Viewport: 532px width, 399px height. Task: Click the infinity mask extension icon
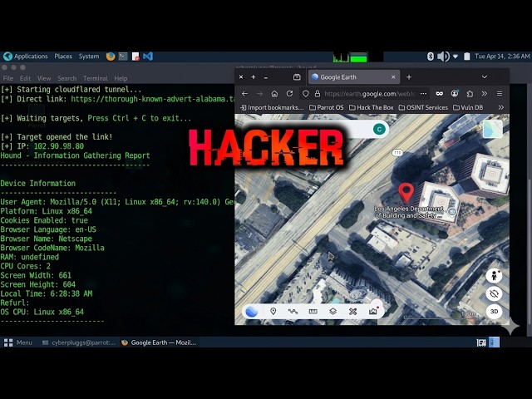coord(440,94)
